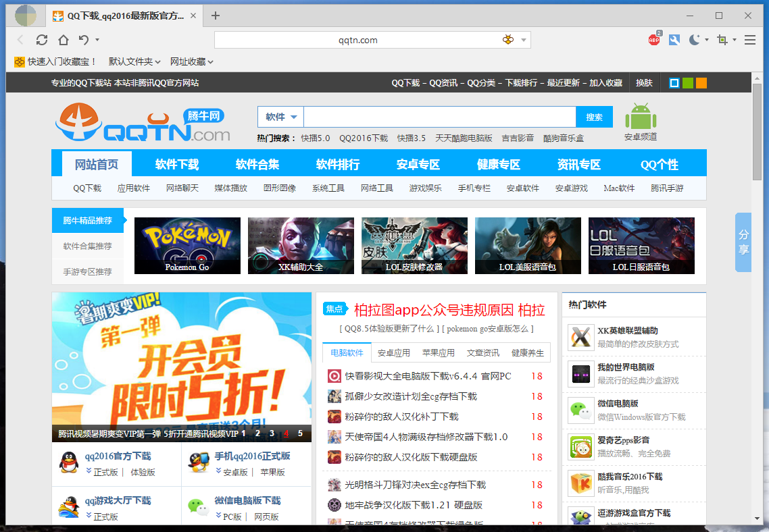Screen dimensions: 769x532
Task: Click the 换肤 skin change link
Action: pyautogui.click(x=644, y=83)
